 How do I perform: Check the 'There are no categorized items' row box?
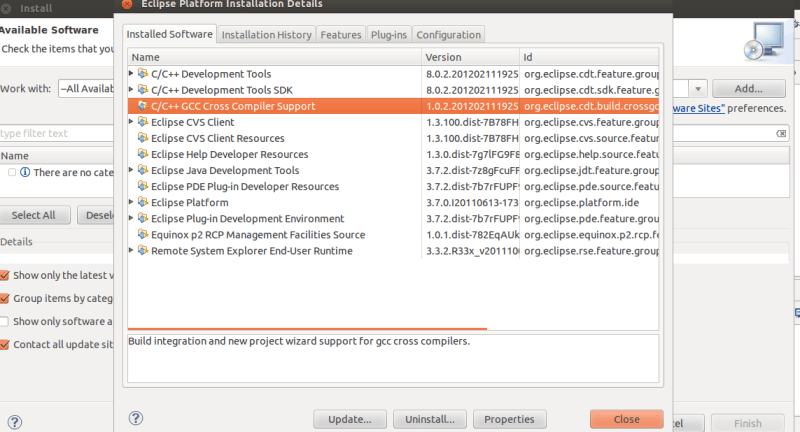pos(12,172)
